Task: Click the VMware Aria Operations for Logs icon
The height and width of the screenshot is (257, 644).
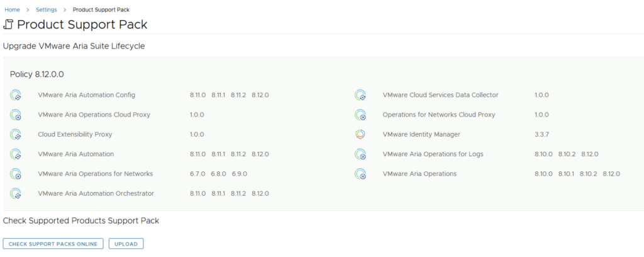Action: 360,154
